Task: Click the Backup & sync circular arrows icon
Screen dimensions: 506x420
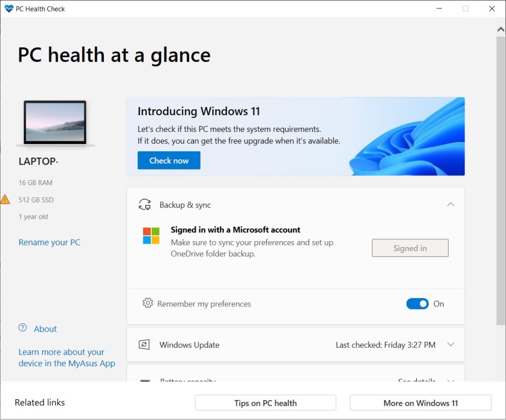Action: click(x=144, y=204)
